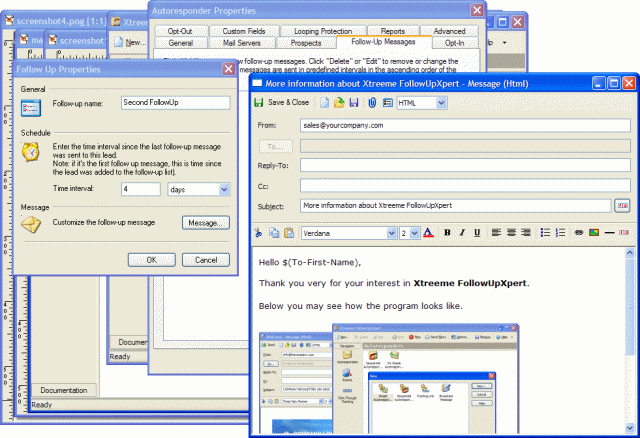Screen dimensions: 640x438
Task: Open the HTML format dropdown
Action: click(x=441, y=103)
